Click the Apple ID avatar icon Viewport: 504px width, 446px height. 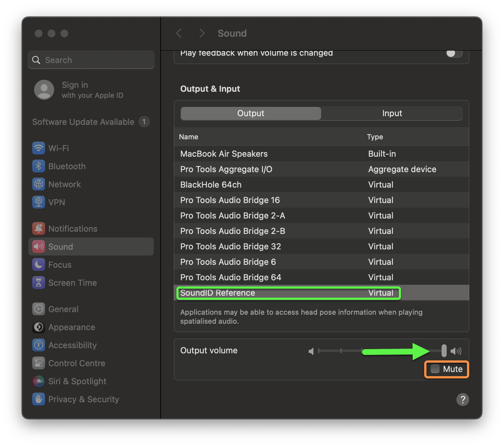(44, 90)
